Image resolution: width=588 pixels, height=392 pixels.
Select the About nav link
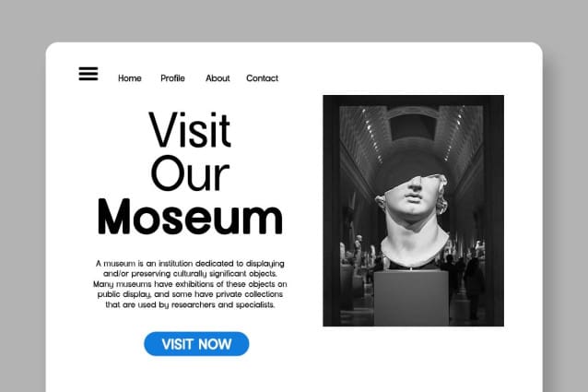point(218,78)
